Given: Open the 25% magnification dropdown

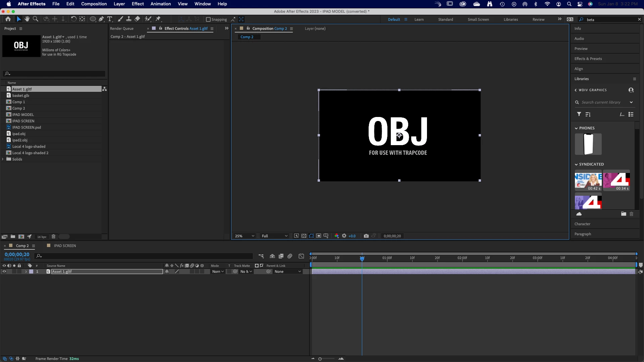Looking at the screenshot, I should 245,236.
